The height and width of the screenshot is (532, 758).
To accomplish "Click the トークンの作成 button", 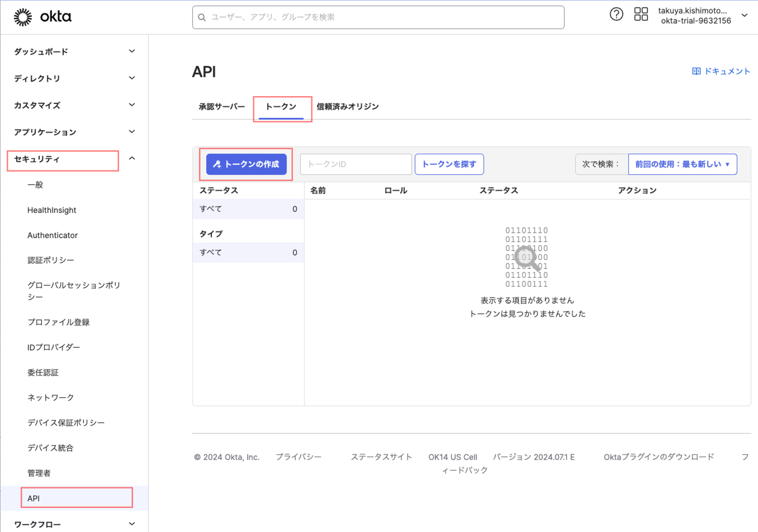I will 247,164.
